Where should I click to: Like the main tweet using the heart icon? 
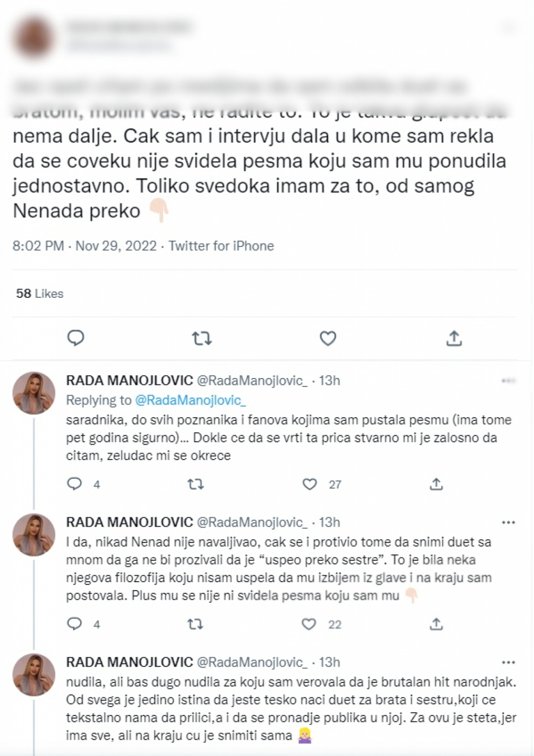point(328,338)
